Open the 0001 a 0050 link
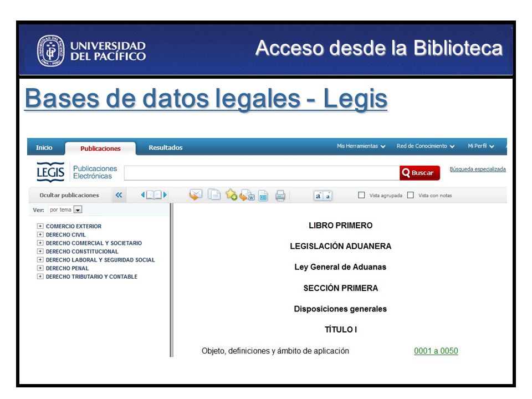 pyautogui.click(x=436, y=351)
